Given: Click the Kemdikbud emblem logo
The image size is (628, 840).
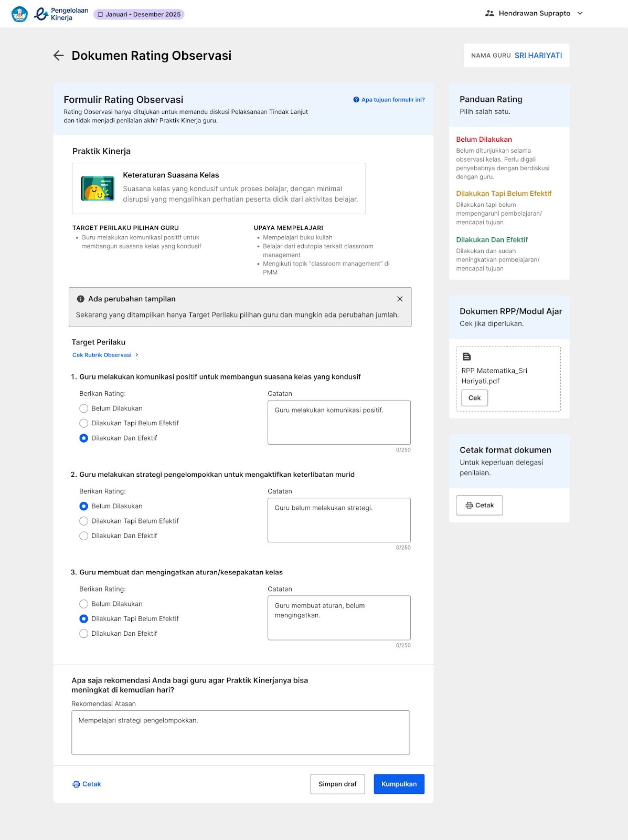Looking at the screenshot, I should pos(20,14).
